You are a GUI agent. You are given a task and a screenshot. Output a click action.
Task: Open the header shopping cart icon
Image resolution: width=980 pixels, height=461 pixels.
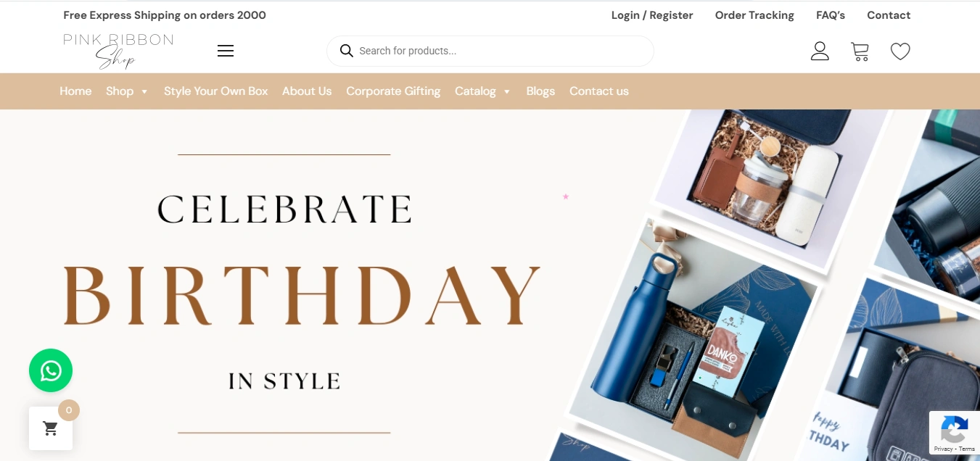click(860, 51)
